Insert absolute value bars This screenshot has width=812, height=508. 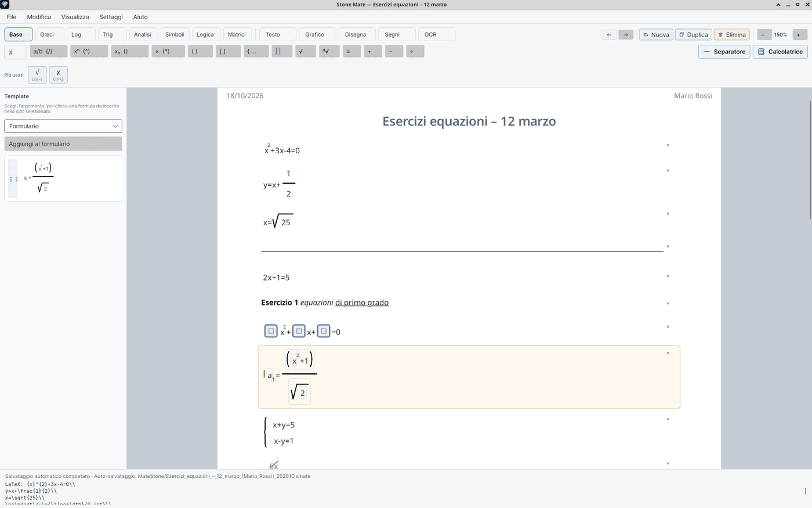pos(282,52)
